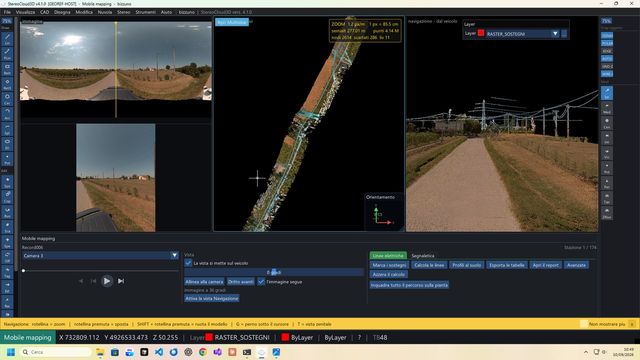The height and width of the screenshot is (360, 640).
Task: Open the Camera 3 dropdown
Action: pyautogui.click(x=101, y=256)
